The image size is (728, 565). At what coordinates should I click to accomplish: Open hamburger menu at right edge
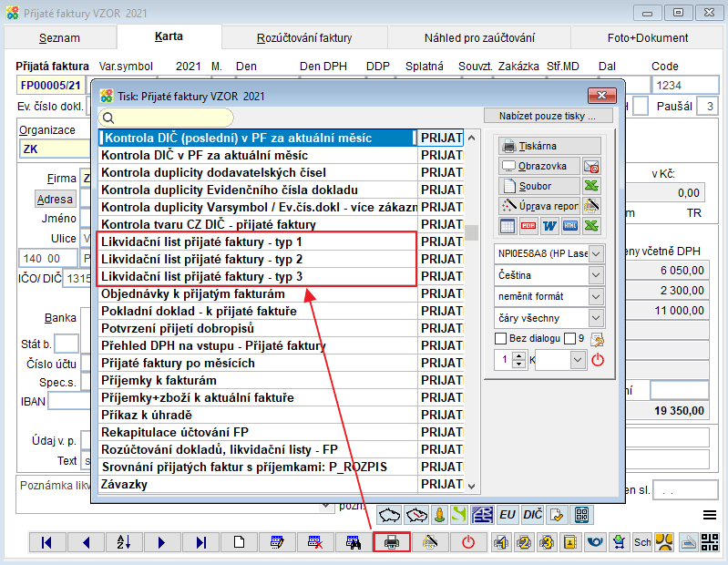[710, 515]
